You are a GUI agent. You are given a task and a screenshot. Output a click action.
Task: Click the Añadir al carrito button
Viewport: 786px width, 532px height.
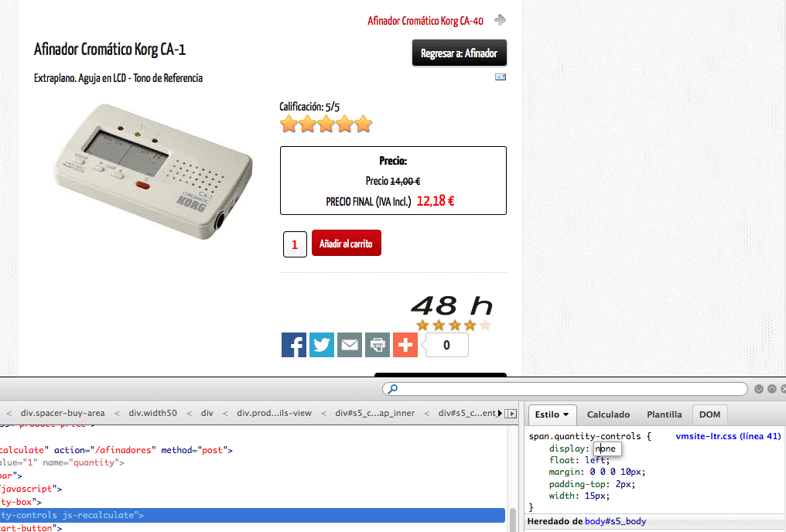pyautogui.click(x=347, y=243)
